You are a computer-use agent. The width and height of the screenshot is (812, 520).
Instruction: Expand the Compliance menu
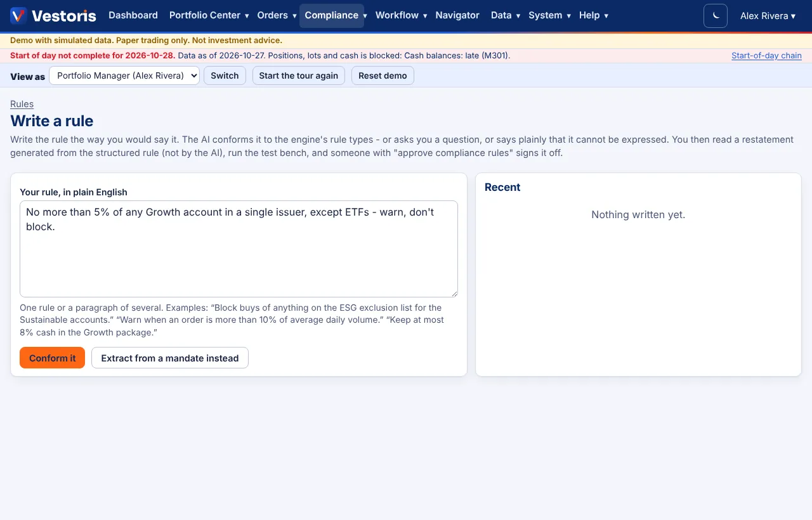click(332, 15)
